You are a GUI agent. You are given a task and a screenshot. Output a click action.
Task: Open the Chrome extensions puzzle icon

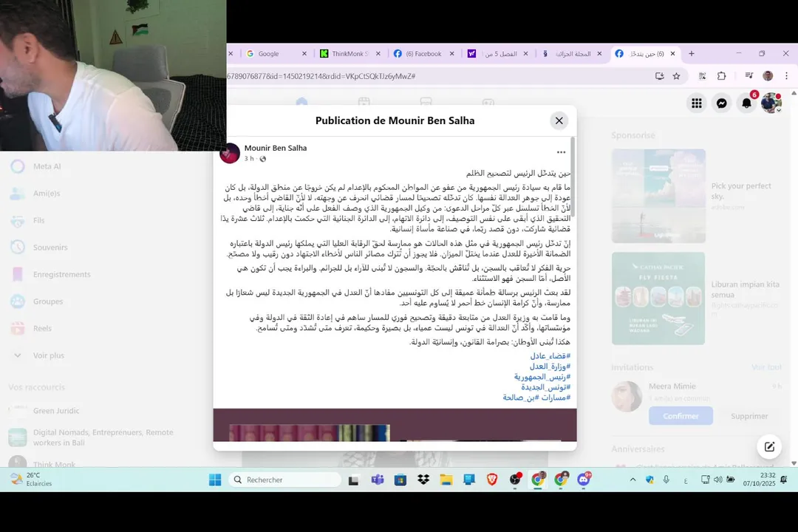pos(721,76)
